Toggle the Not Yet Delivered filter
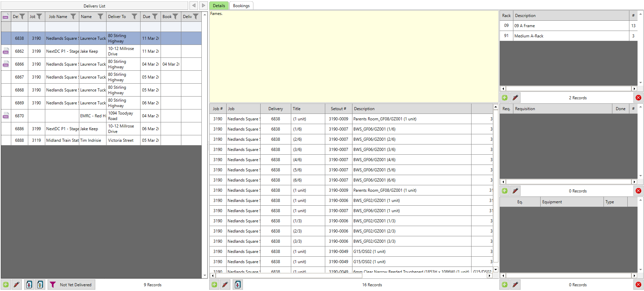 click(x=71, y=285)
